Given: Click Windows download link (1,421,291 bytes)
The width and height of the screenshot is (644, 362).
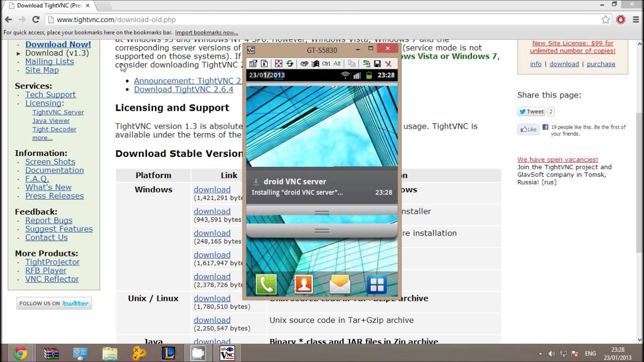Looking at the screenshot, I should pos(212,190).
